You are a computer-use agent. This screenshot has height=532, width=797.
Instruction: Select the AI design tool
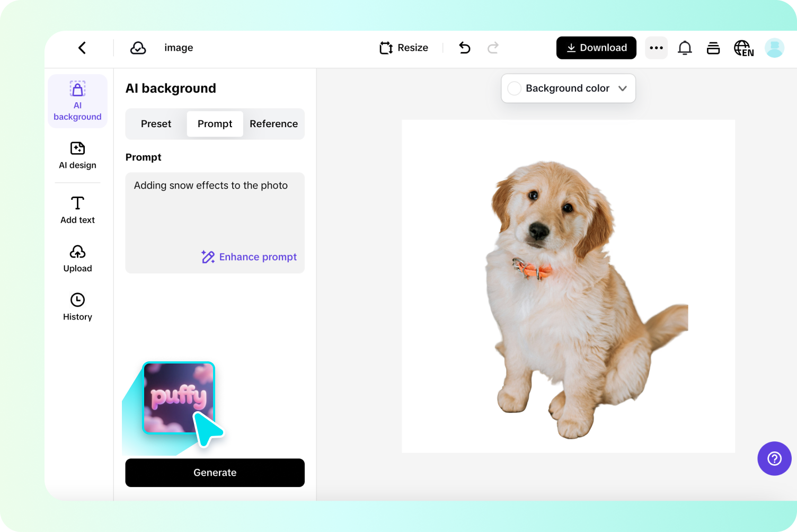tap(77, 156)
